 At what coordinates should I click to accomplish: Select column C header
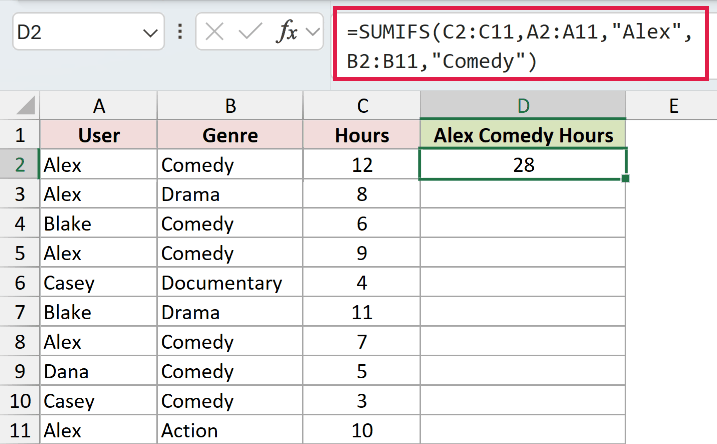pos(362,106)
